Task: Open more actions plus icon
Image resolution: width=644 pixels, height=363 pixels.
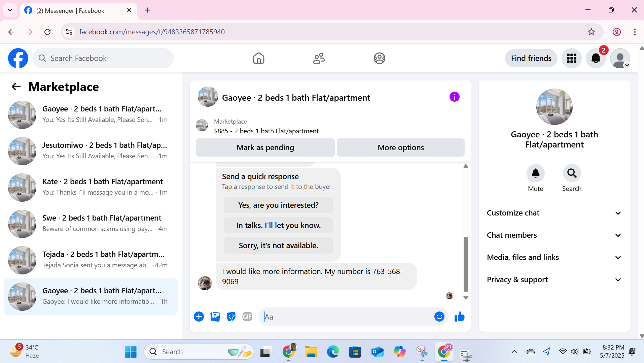Action: [199, 317]
